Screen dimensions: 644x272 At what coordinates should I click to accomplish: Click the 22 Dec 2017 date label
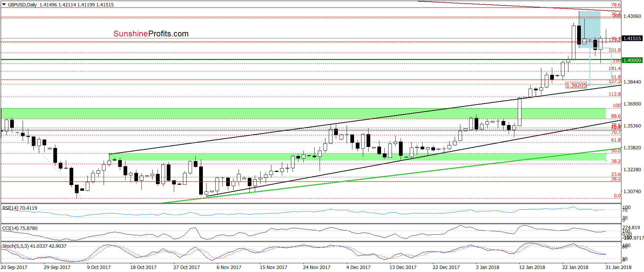(x=446, y=267)
